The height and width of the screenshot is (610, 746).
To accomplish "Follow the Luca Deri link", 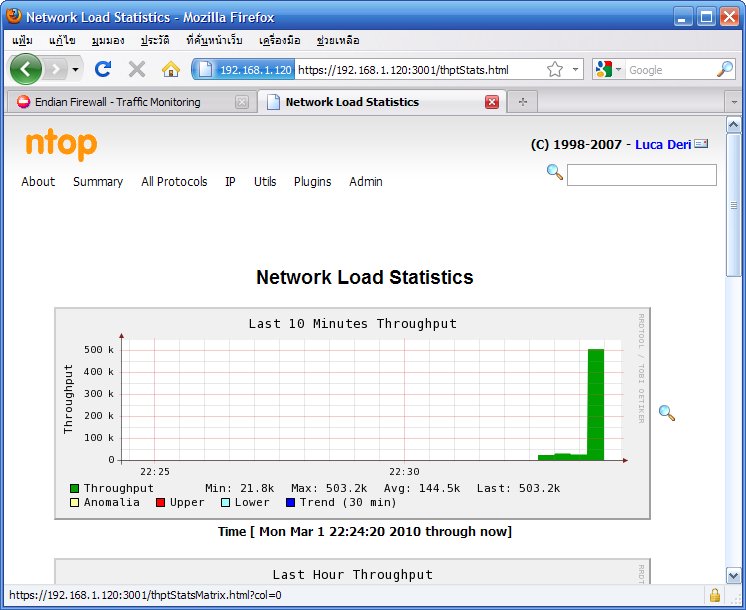I will (663, 145).
